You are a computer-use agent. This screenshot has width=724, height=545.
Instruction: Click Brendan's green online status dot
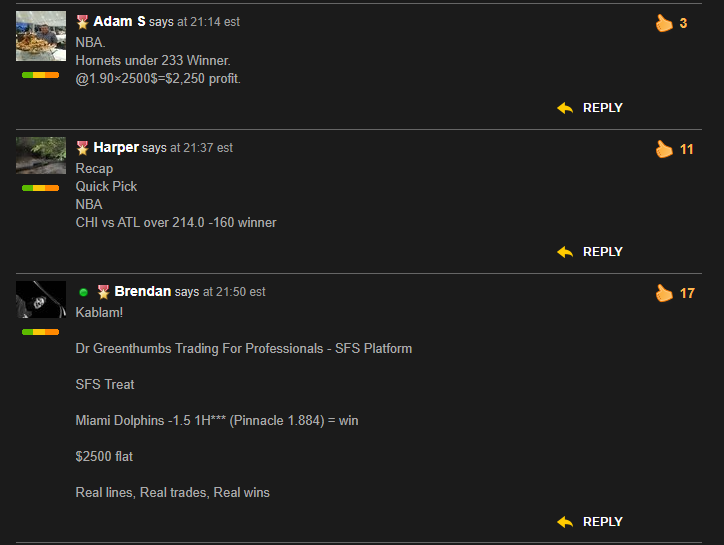coord(84,292)
